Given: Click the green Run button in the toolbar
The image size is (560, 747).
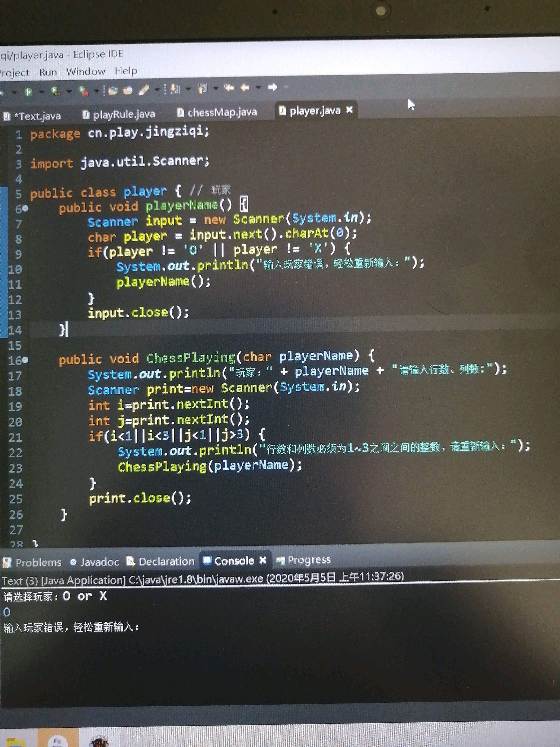Looking at the screenshot, I should pos(28,91).
